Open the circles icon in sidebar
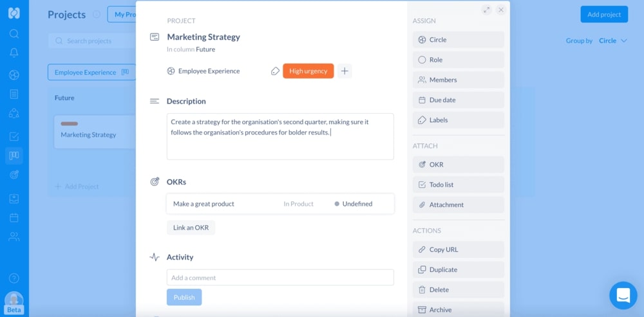 click(14, 75)
